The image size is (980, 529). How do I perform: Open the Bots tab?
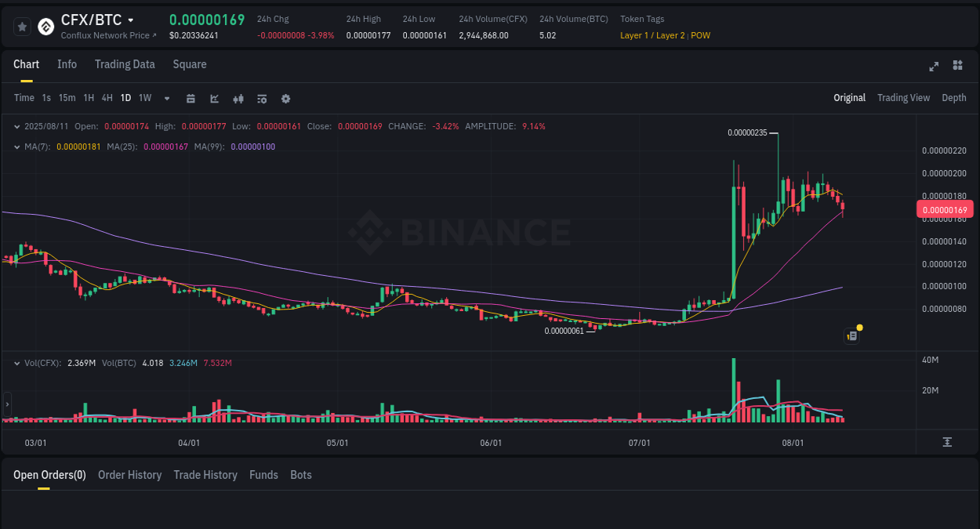(301, 475)
